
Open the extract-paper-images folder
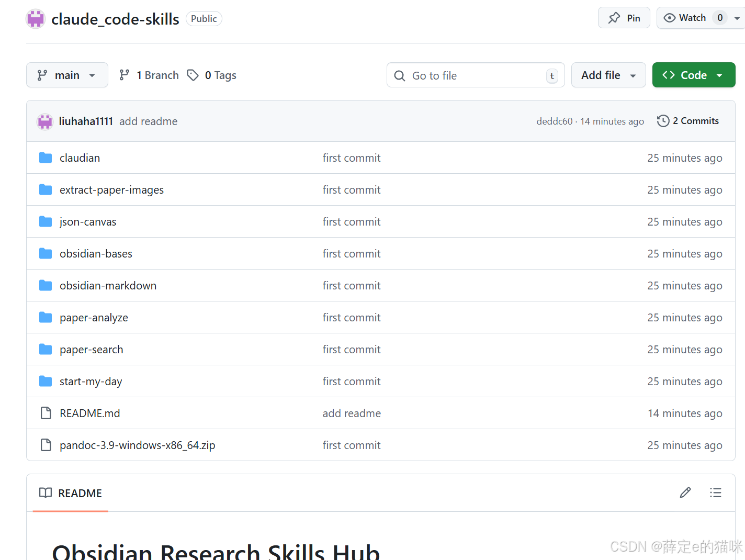[x=111, y=190]
